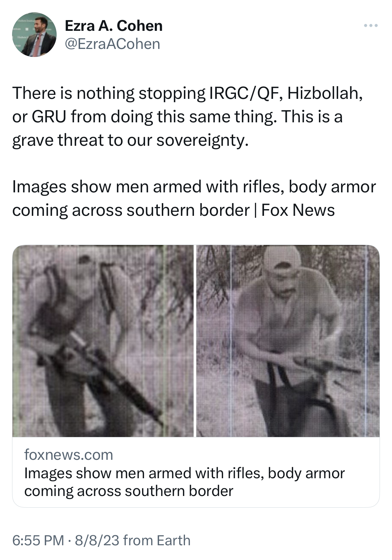This screenshot has width=392, height=560.
Task: Click the 8/8/23 date
Action: pos(97,541)
